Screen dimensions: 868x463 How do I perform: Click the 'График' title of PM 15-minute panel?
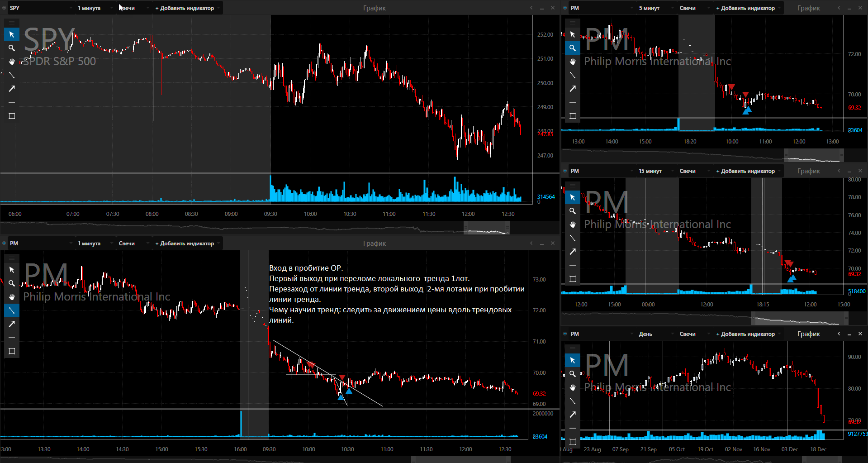pyautogui.click(x=809, y=171)
